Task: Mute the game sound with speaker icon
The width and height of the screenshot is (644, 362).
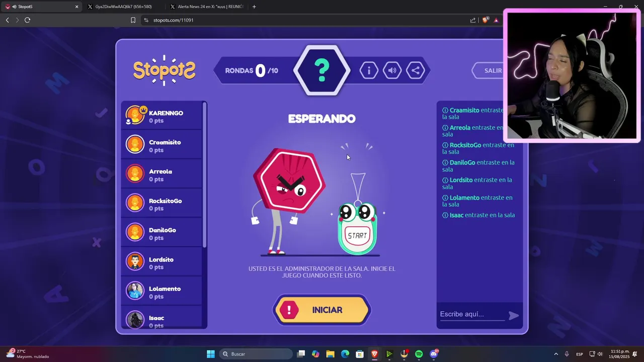Action: tap(392, 70)
